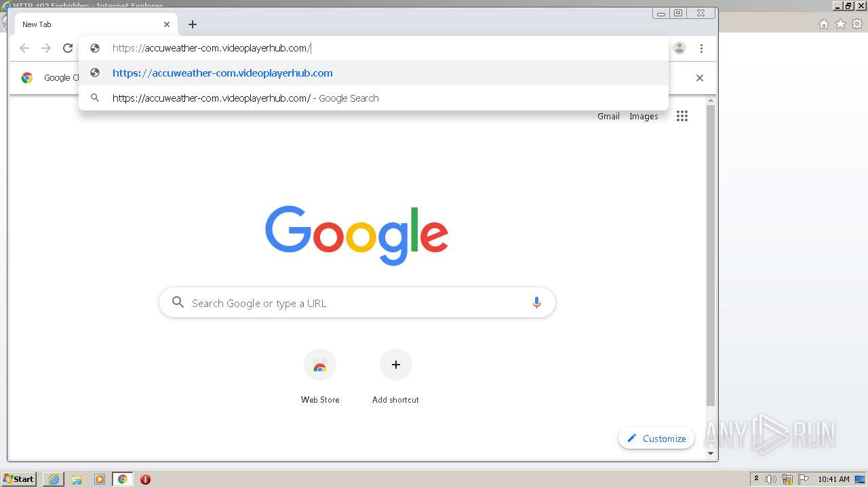
Task: Click the Show desktop button
Action: tap(861, 479)
